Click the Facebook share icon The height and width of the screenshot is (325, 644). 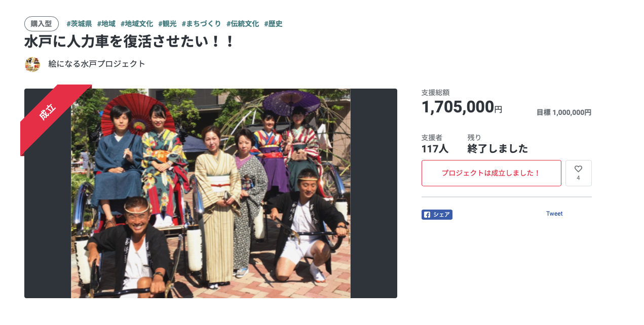(x=427, y=215)
